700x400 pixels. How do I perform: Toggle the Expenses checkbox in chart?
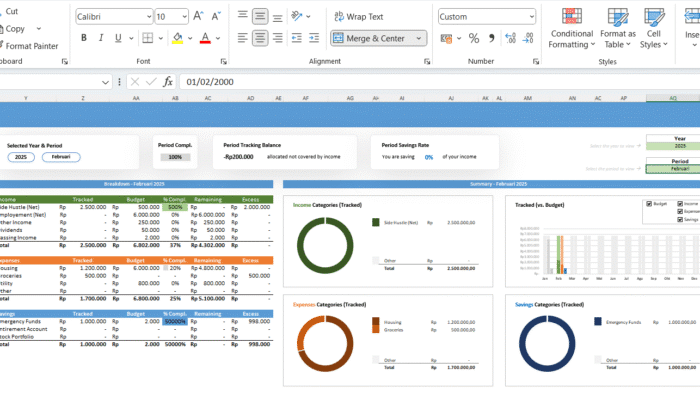click(x=680, y=212)
